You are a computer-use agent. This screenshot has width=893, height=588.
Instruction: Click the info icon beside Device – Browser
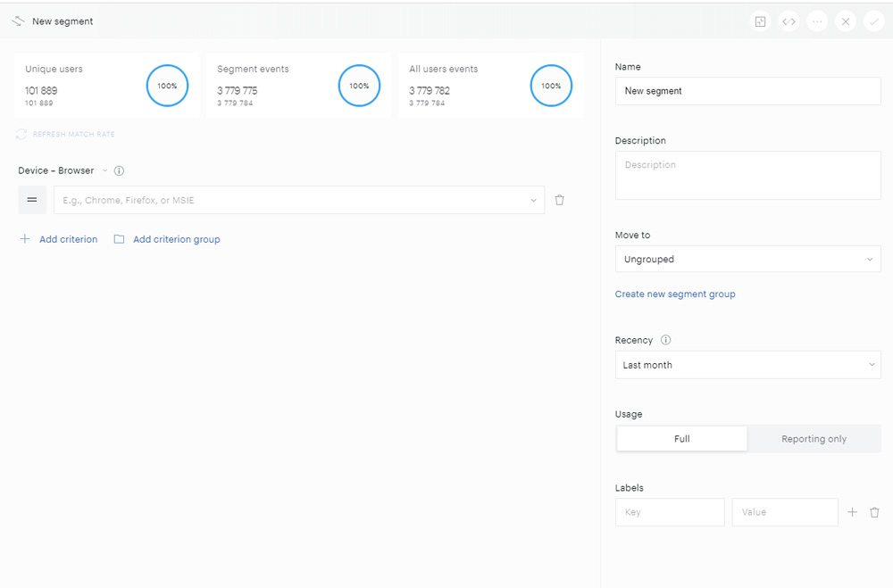pyautogui.click(x=119, y=170)
